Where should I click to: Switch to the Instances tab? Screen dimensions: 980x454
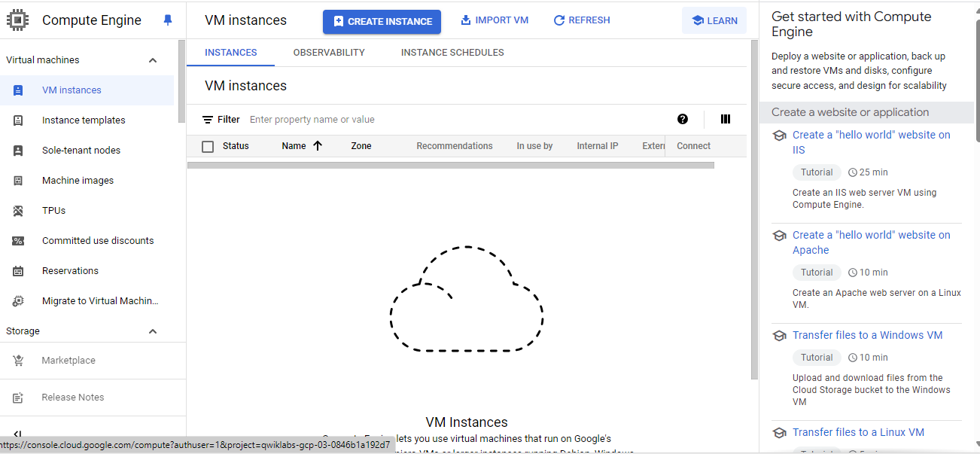pos(231,53)
